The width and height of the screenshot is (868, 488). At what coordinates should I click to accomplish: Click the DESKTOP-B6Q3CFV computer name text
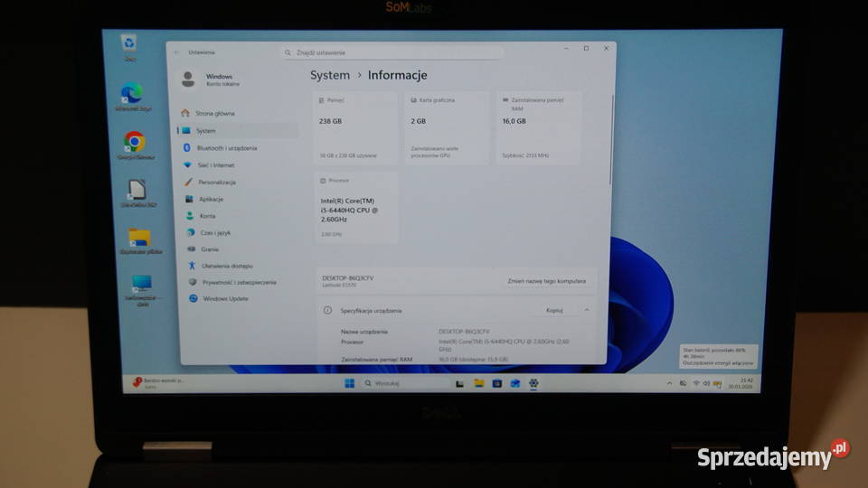click(x=347, y=278)
